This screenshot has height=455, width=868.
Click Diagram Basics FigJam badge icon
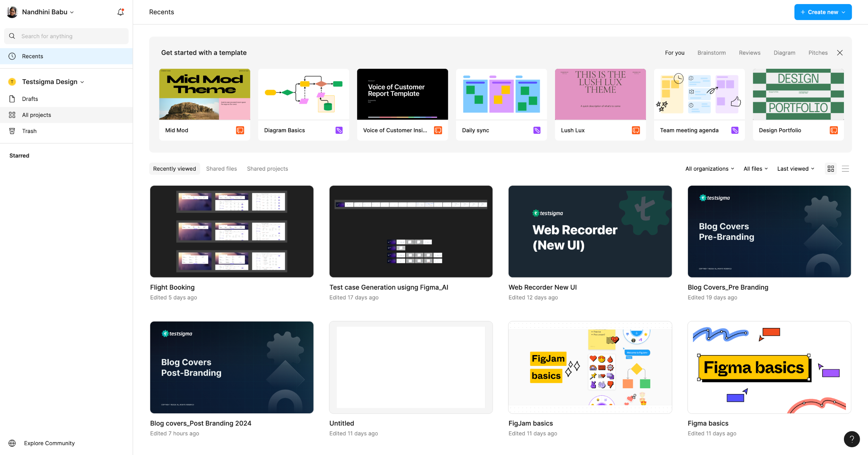click(339, 130)
